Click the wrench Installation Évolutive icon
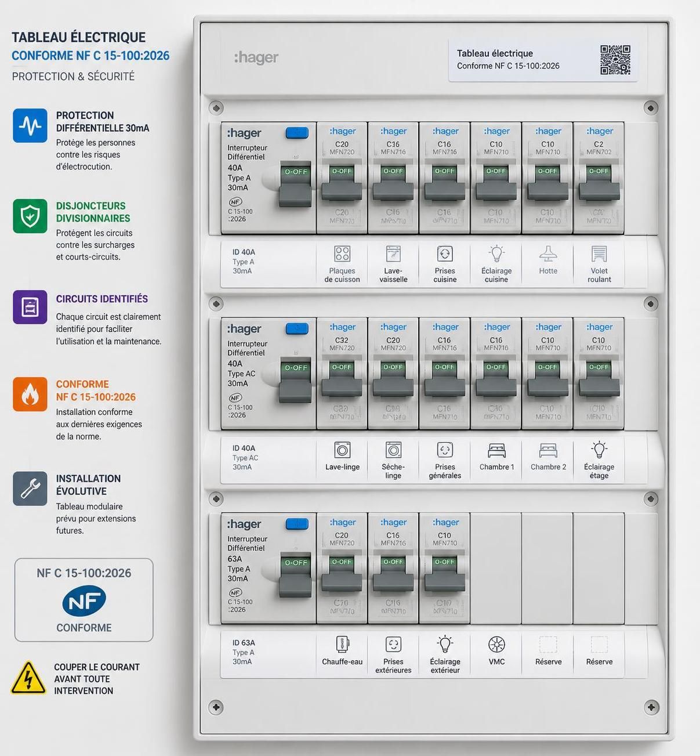The height and width of the screenshot is (756, 700). pyautogui.click(x=30, y=489)
